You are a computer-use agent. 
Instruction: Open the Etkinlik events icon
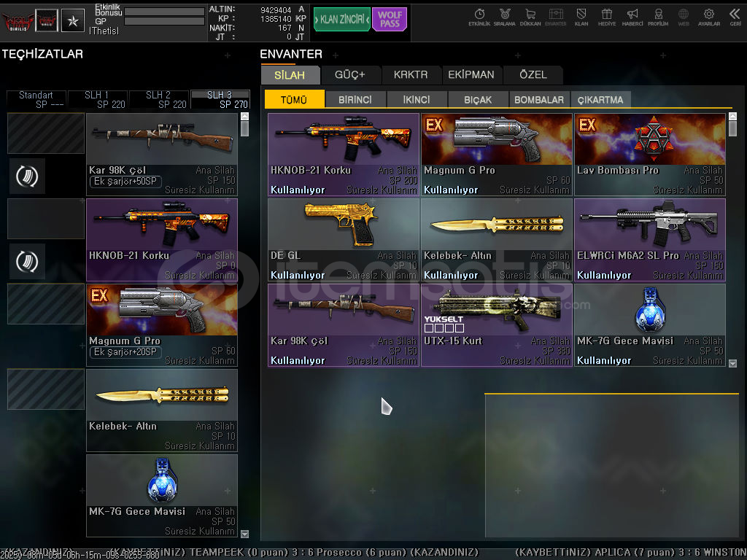[x=479, y=17]
